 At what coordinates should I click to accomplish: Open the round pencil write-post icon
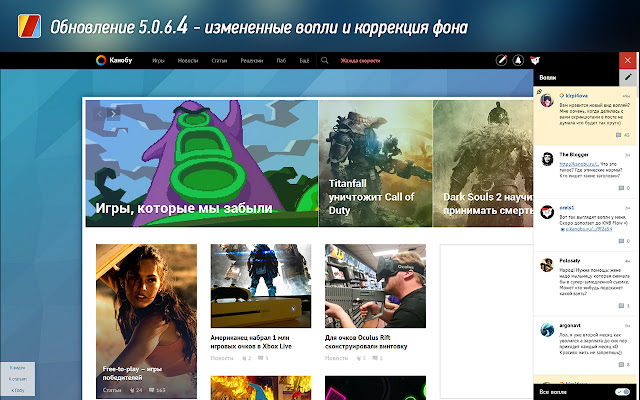coord(501,60)
